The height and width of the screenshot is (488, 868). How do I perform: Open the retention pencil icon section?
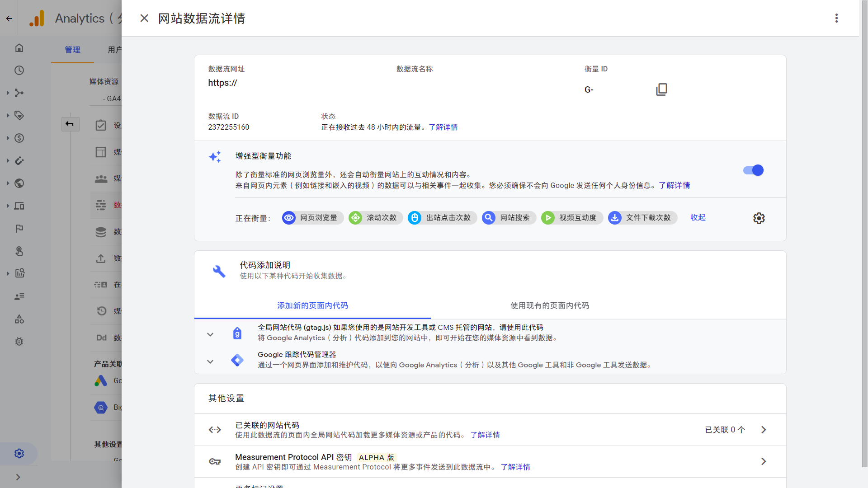click(x=19, y=161)
